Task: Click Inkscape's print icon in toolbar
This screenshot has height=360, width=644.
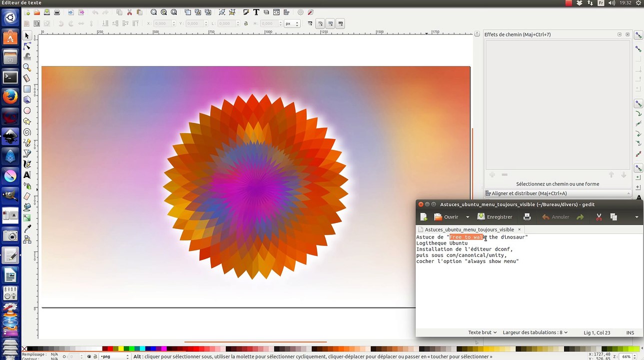Action: tap(57, 12)
